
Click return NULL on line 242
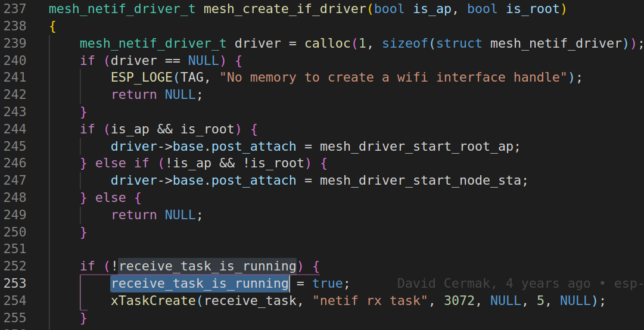(157, 95)
